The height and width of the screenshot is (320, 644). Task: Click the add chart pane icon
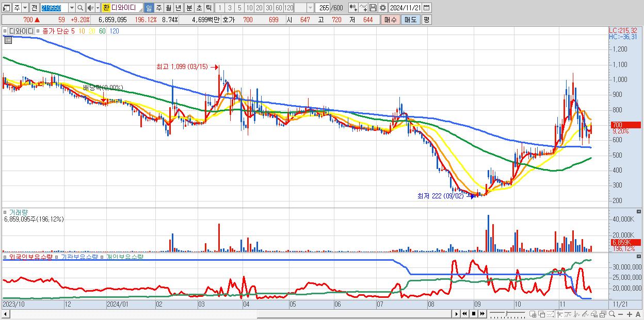click(x=533, y=314)
